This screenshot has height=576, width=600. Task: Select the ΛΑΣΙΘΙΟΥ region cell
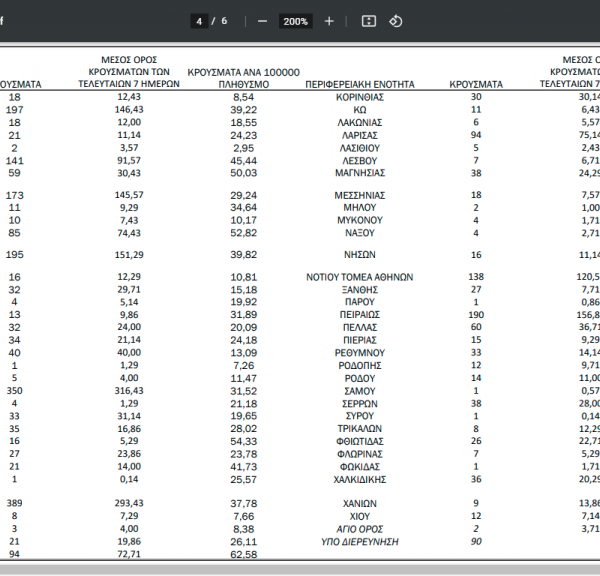360,148
